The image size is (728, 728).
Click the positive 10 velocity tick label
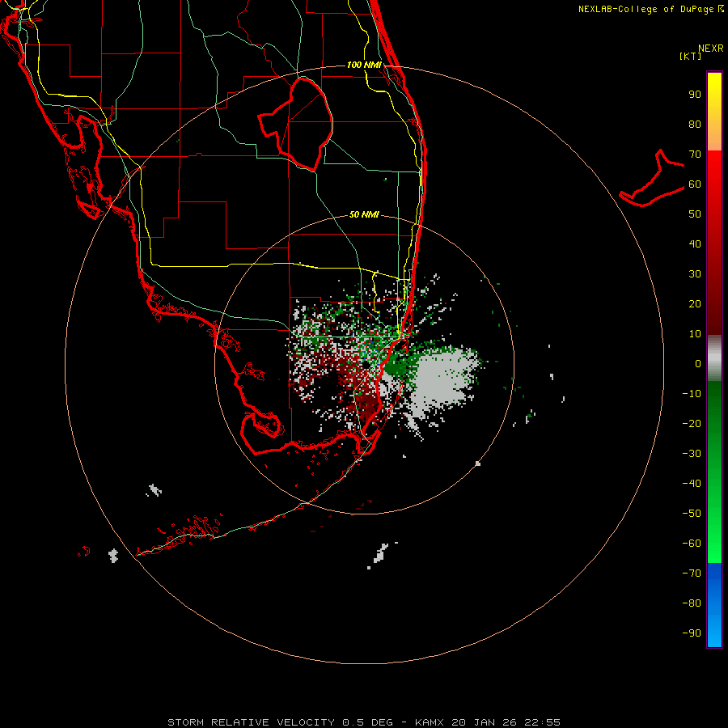(695, 334)
